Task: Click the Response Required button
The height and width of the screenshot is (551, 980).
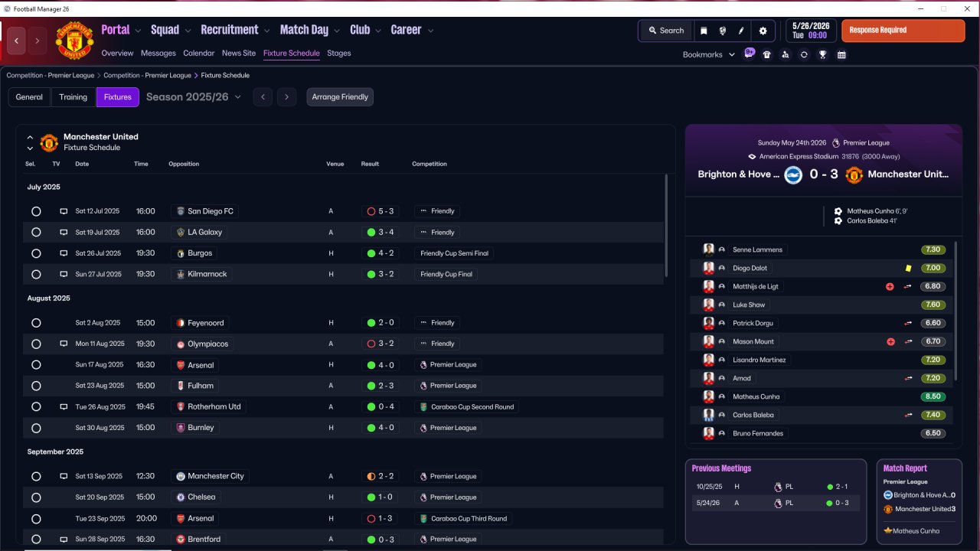Action: point(903,31)
